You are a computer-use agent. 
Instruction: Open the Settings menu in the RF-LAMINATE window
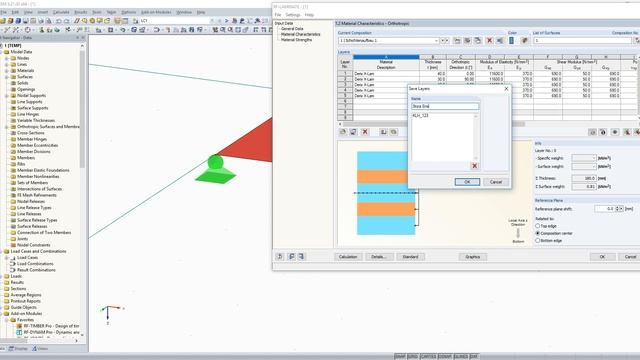(x=293, y=15)
